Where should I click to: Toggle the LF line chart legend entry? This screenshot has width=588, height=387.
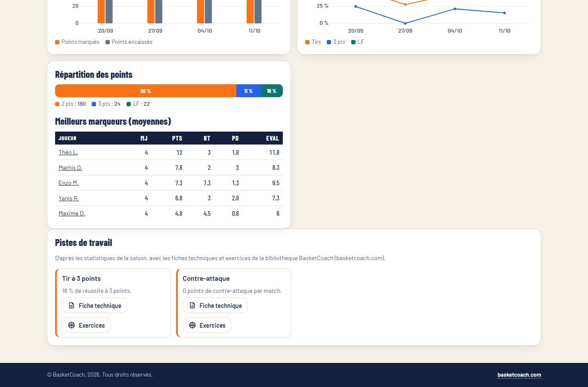pyautogui.click(x=358, y=42)
